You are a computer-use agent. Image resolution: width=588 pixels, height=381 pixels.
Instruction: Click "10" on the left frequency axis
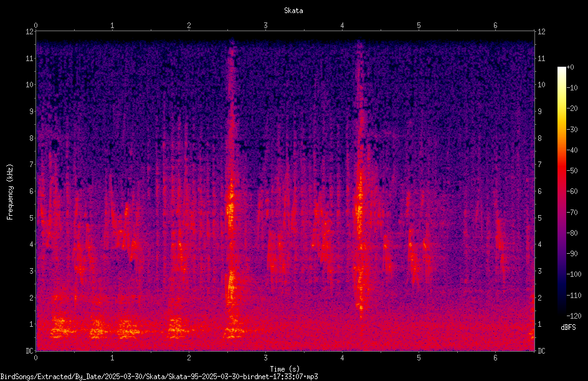tap(29, 84)
